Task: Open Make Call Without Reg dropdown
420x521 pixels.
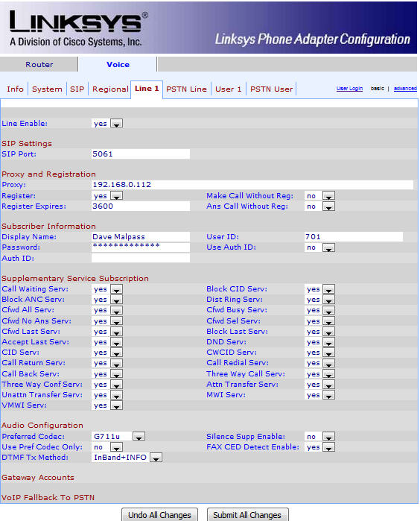Action: pos(319,196)
